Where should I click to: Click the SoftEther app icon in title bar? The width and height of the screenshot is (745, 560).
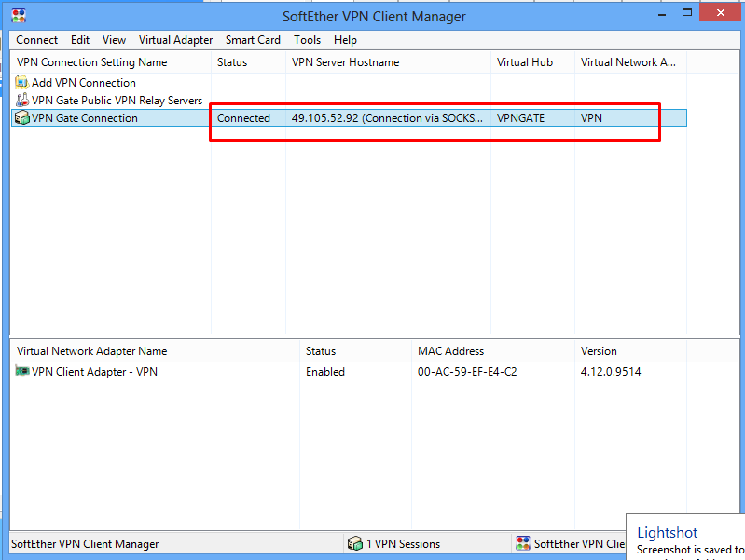coord(19,15)
